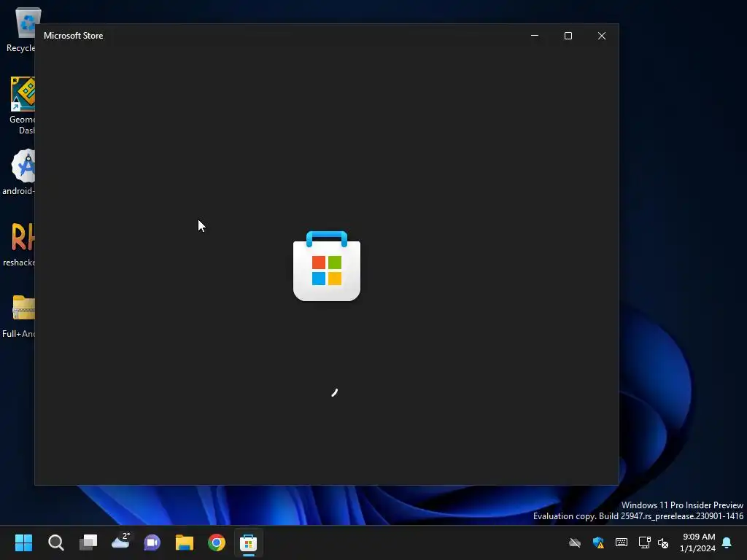This screenshot has height=560, width=747.
Task: Open Task View on the taskbar
Action: tap(88, 542)
